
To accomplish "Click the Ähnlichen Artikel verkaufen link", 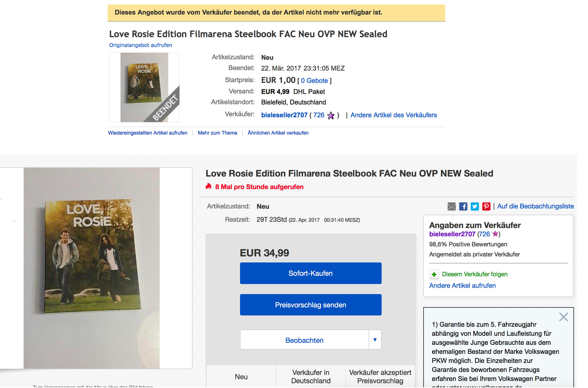I will coord(278,133).
